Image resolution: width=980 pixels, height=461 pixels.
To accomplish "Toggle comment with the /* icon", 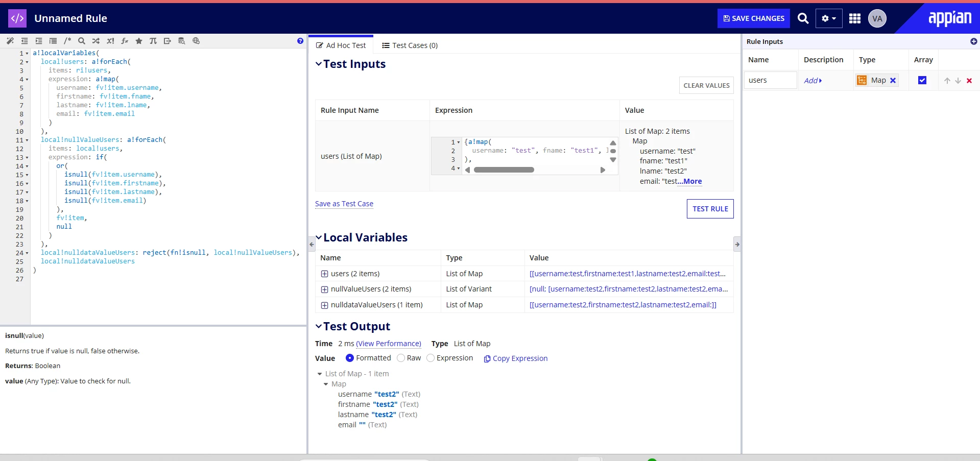I will [67, 41].
